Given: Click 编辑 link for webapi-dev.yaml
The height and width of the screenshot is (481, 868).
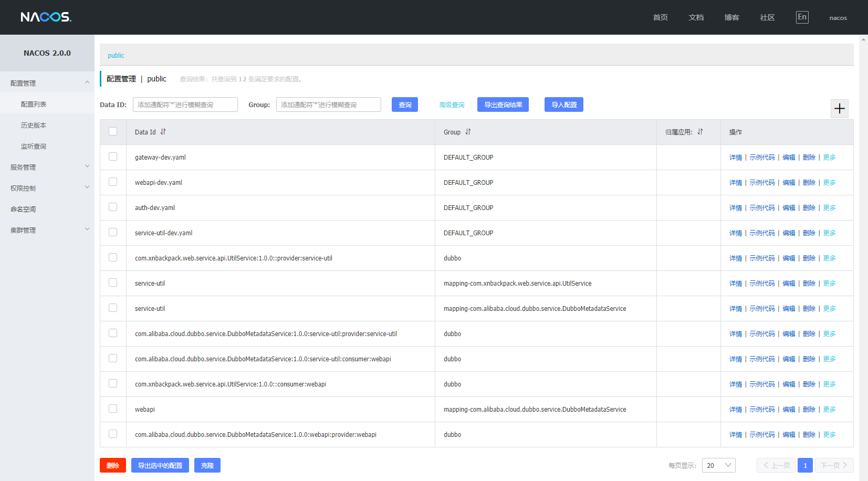Looking at the screenshot, I should point(789,183).
